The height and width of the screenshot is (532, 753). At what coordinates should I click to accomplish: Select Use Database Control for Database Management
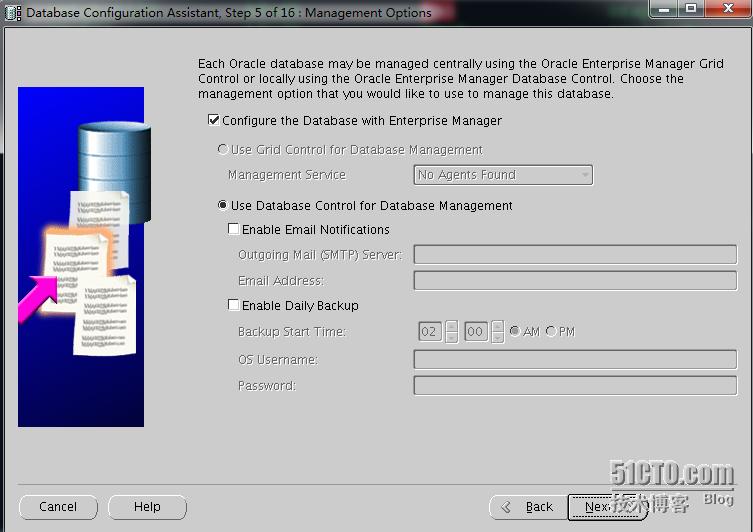point(222,205)
